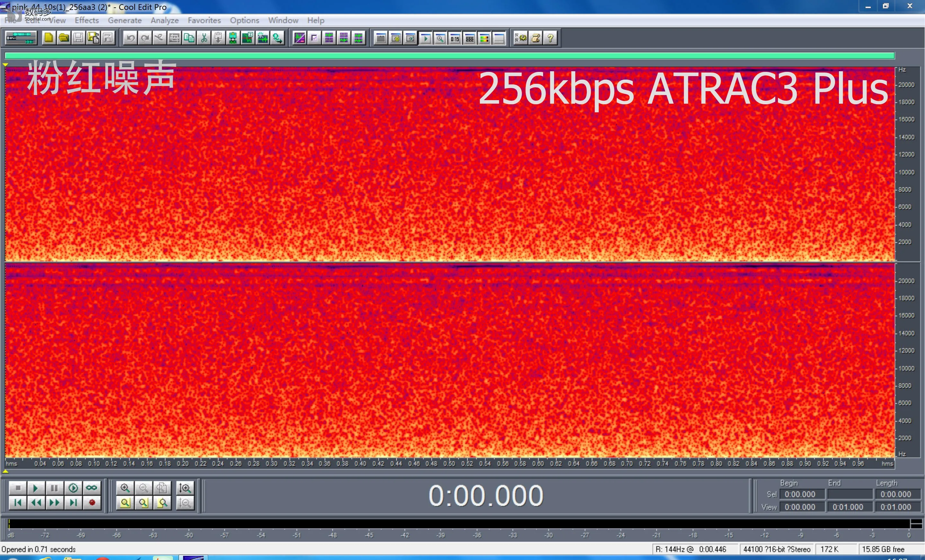The width and height of the screenshot is (925, 560).
Task: Undo the last edit
Action: [130, 38]
